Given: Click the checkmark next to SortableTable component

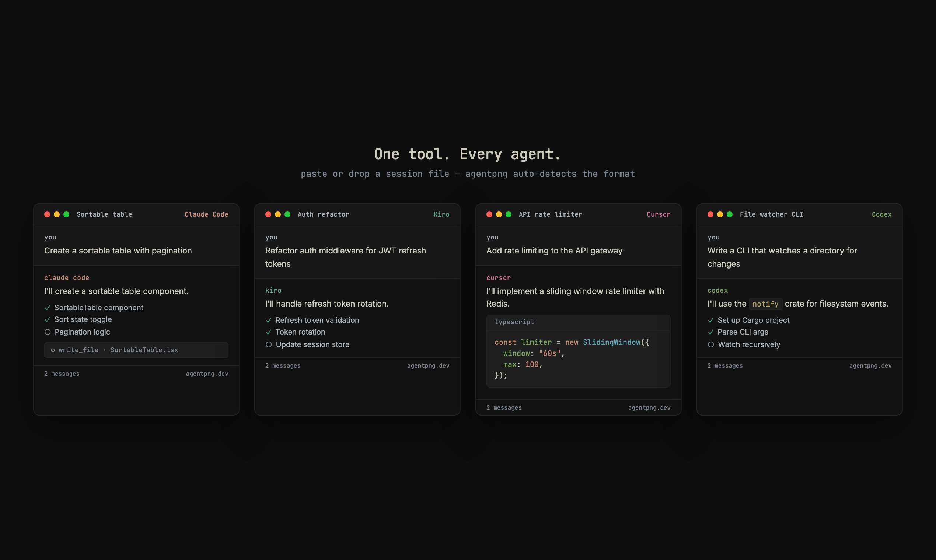Looking at the screenshot, I should [47, 308].
